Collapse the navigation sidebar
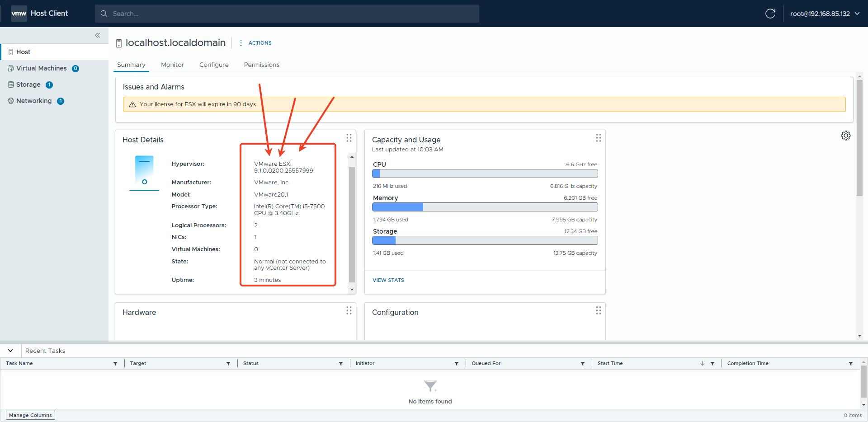 click(97, 35)
